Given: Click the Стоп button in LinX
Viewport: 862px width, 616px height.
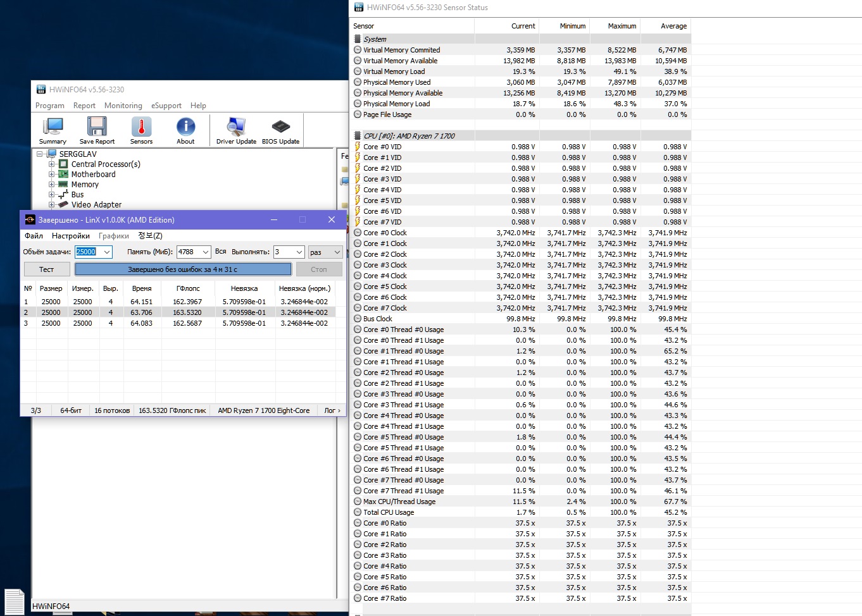Looking at the screenshot, I should [319, 269].
